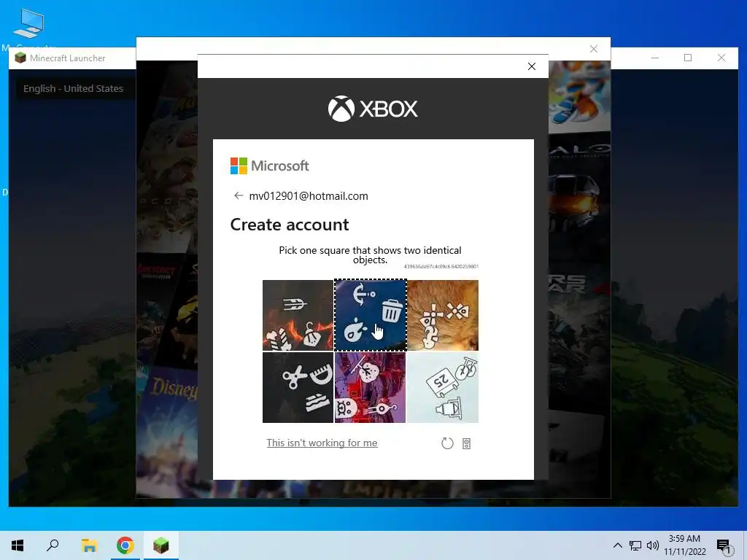Viewport: 747px width, 560px height.
Task: Open the taskbar clock showing 3:59 AM
Action: (684, 545)
